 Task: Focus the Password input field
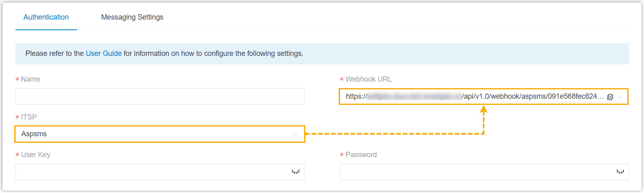click(476, 172)
